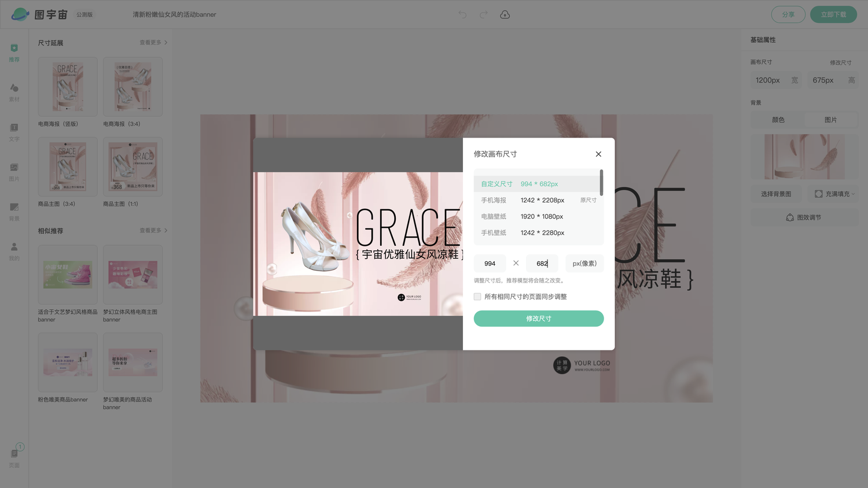The height and width of the screenshot is (488, 868).
Task: Select the 电商海报 (3:4) thumbnail
Action: (x=133, y=87)
